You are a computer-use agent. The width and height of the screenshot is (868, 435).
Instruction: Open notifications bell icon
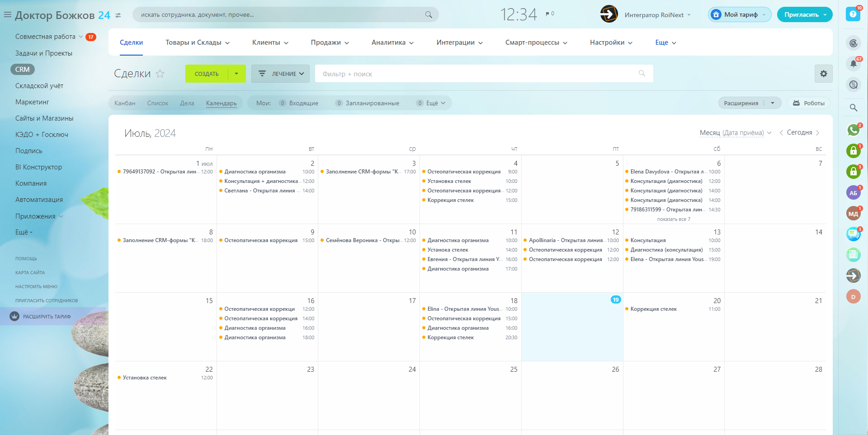click(853, 64)
